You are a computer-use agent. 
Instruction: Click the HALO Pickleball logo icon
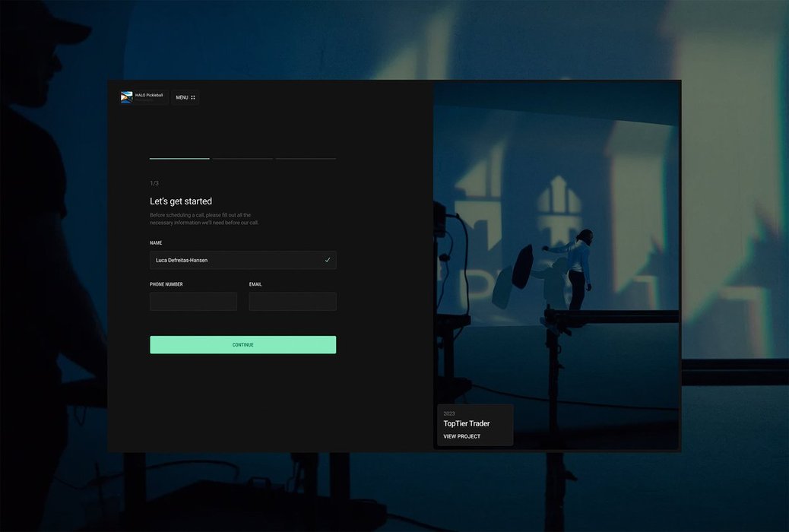tap(126, 97)
